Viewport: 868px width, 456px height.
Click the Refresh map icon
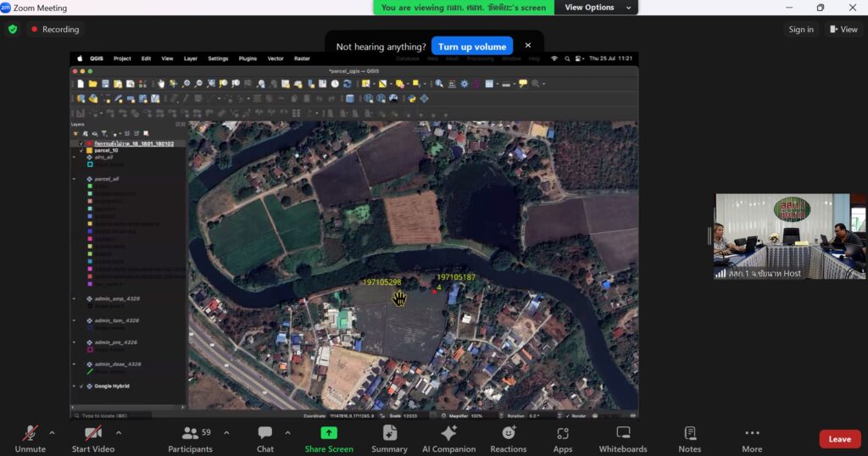click(x=348, y=84)
